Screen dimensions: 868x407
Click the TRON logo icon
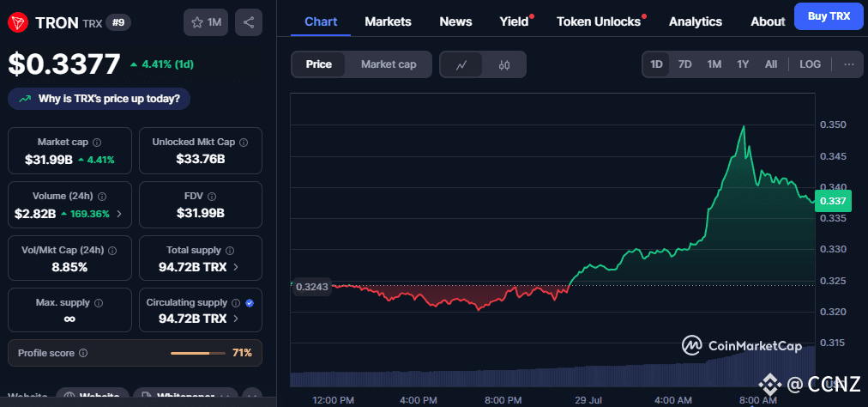point(18,22)
